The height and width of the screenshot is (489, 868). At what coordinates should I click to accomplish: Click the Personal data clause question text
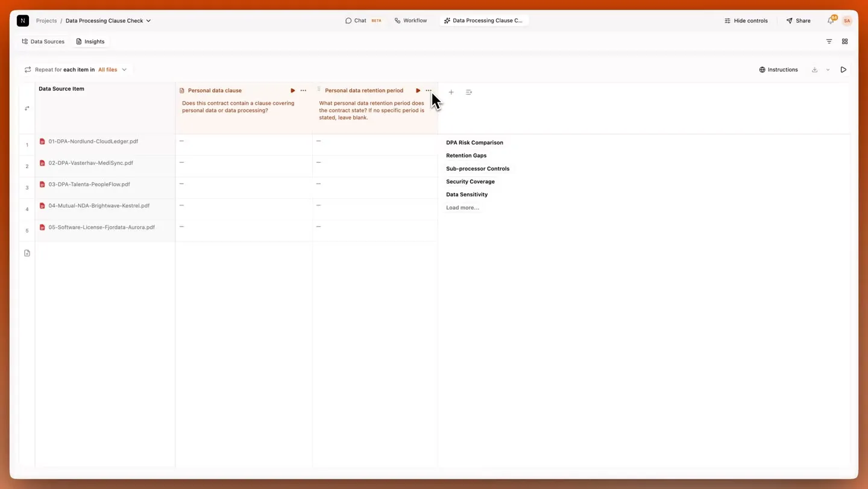click(x=238, y=107)
